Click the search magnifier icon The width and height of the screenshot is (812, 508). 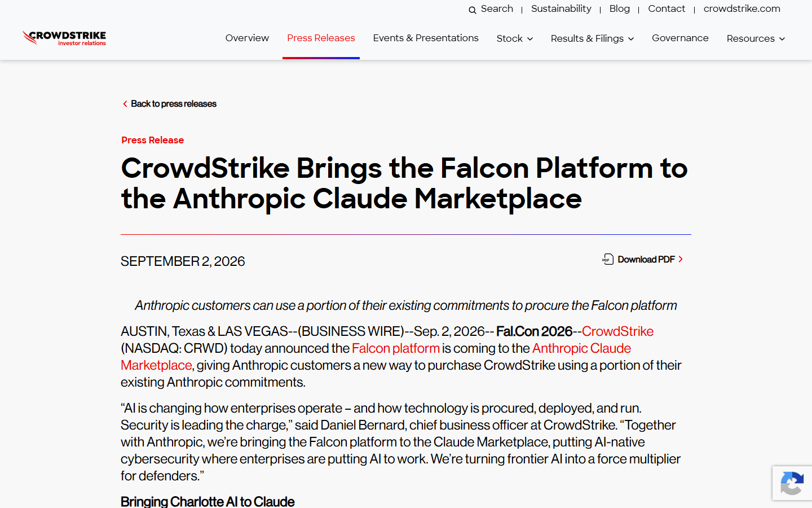[x=473, y=10]
